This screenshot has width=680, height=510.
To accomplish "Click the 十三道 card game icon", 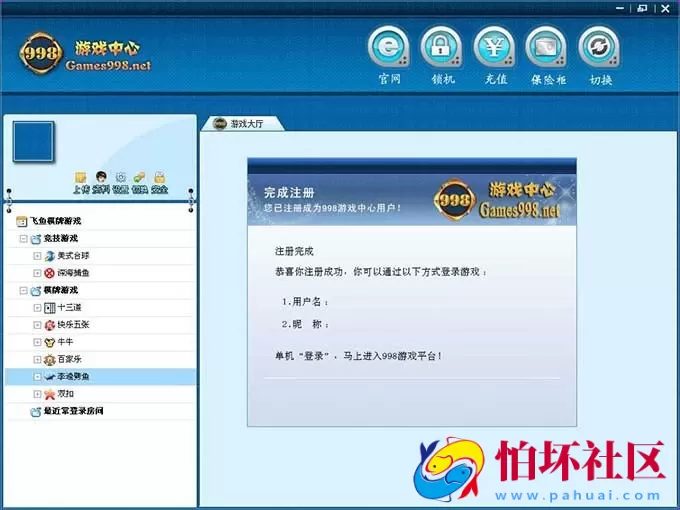I will [x=50, y=308].
